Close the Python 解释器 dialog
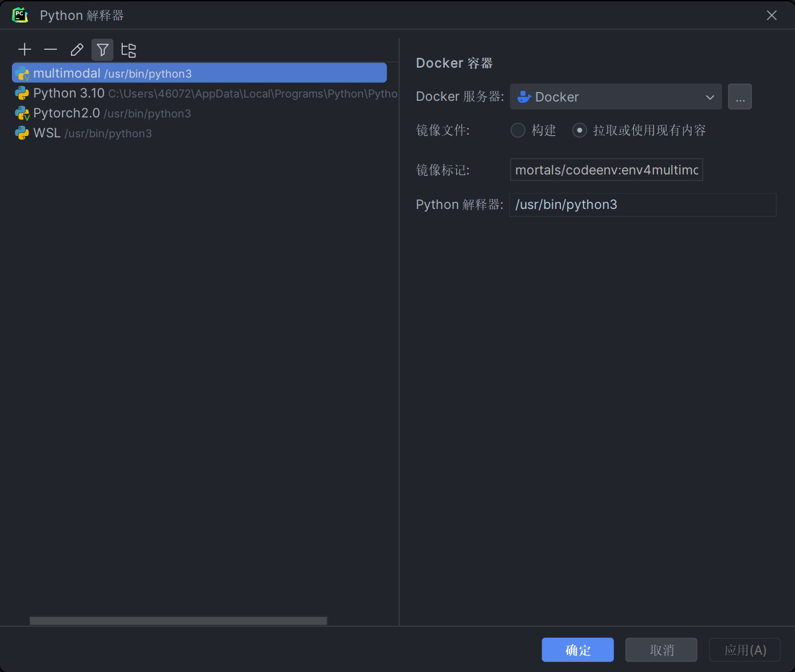 pos(771,15)
